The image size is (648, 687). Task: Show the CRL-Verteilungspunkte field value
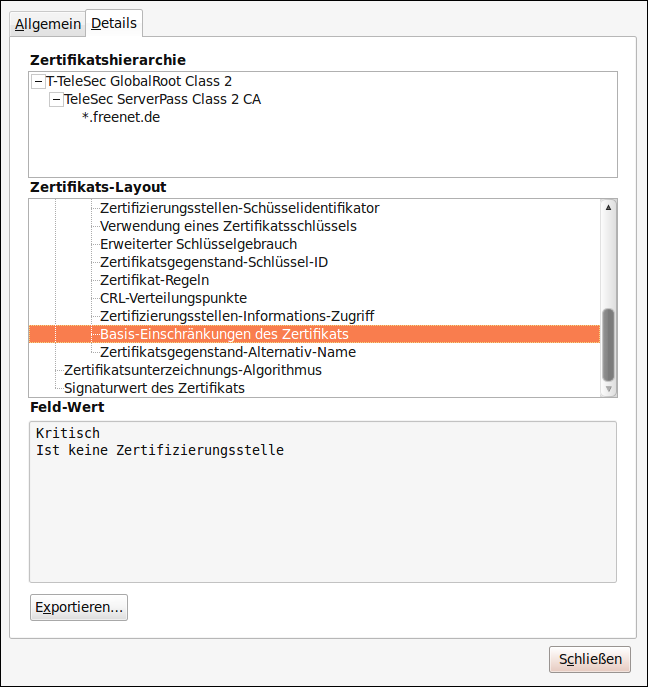pos(173,298)
